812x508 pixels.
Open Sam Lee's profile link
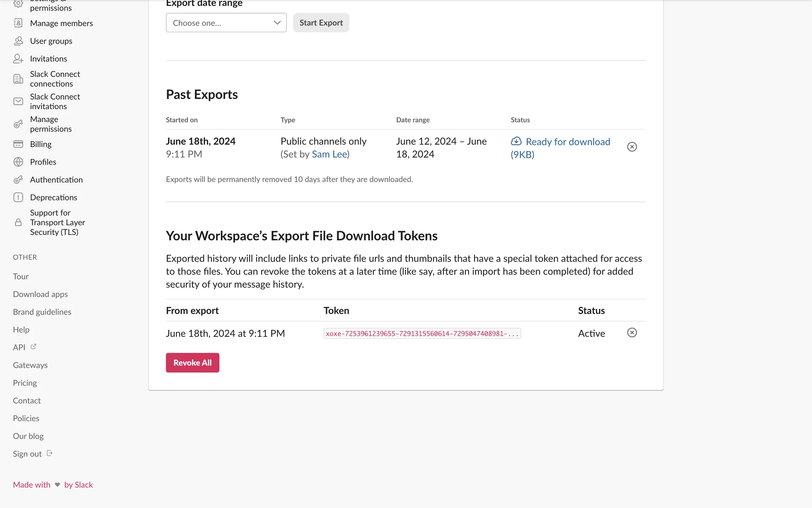pyautogui.click(x=329, y=155)
